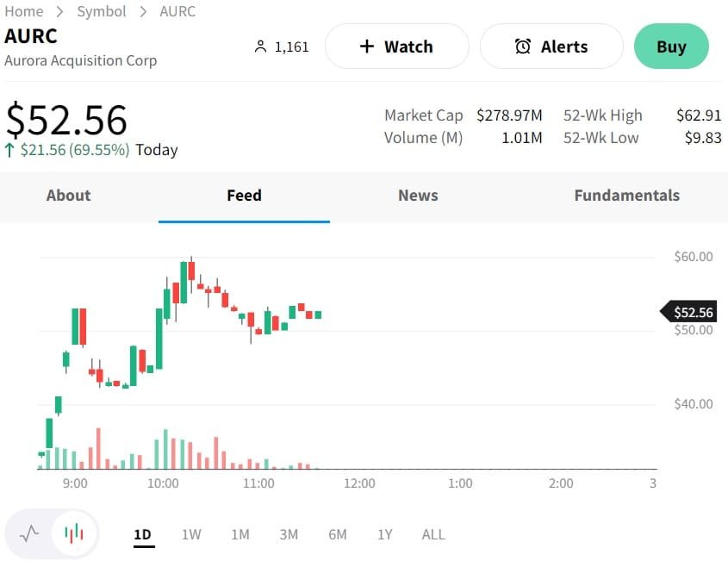728x567 pixels.
Task: Show ALL time chart history
Action: 433,534
